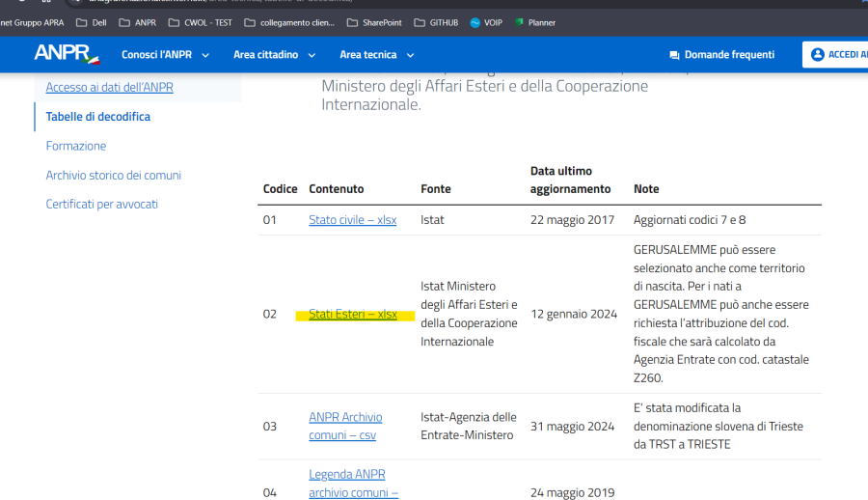The height and width of the screenshot is (500, 868).
Task: Open the GITHUB bookmark folder
Action: [x=436, y=22]
